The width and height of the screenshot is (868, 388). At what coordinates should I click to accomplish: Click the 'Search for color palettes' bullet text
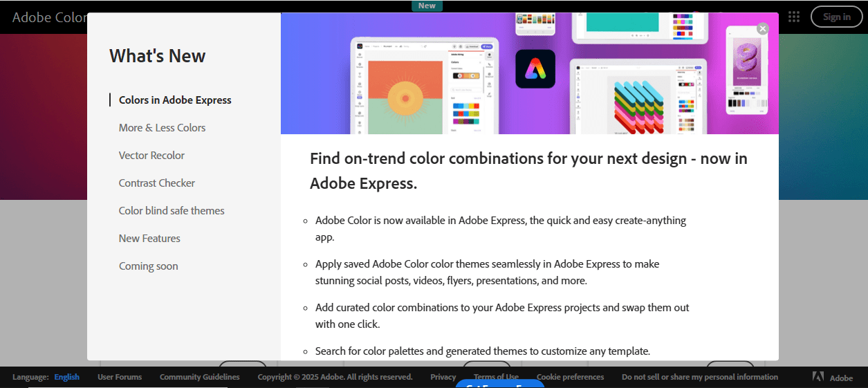(x=483, y=351)
